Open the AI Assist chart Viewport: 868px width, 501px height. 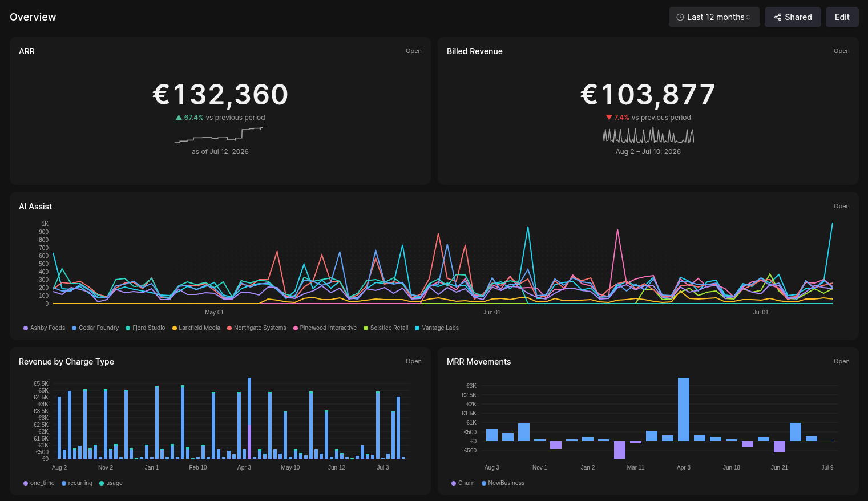coord(842,206)
